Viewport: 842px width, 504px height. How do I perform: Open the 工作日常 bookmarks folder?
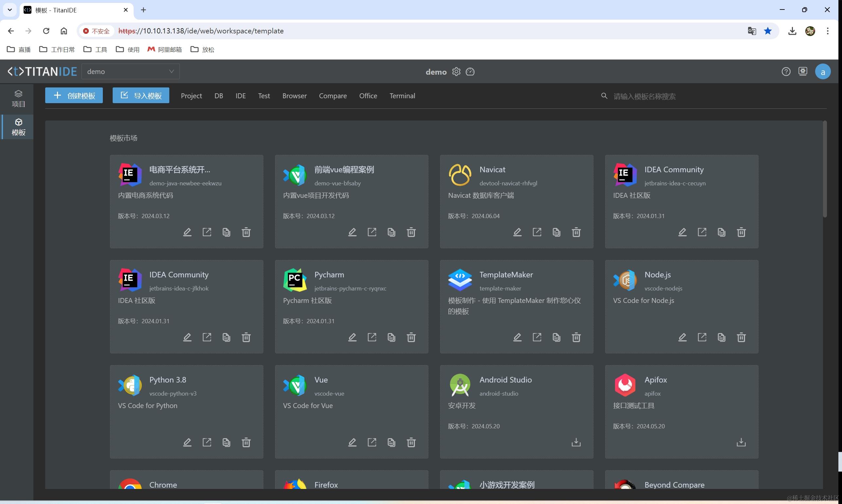(x=57, y=49)
